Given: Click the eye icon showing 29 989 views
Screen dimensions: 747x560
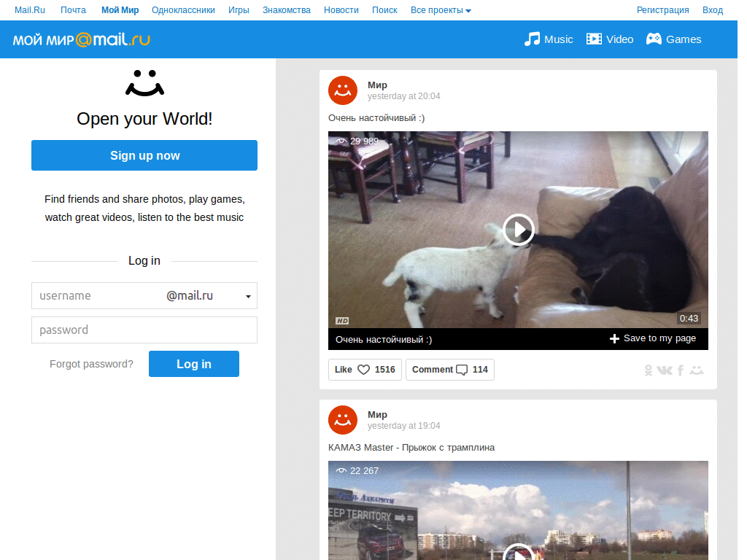Looking at the screenshot, I should point(341,141).
